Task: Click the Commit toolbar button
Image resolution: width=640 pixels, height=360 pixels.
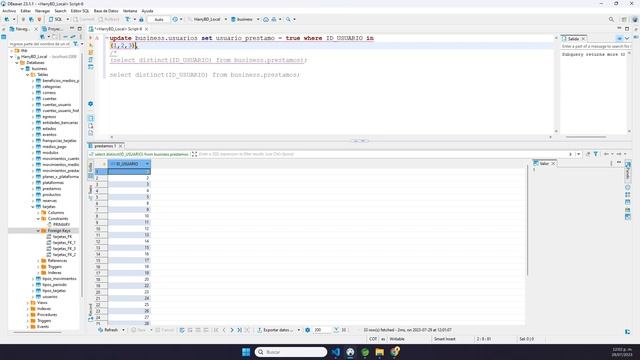Action: pyautogui.click(x=84, y=19)
